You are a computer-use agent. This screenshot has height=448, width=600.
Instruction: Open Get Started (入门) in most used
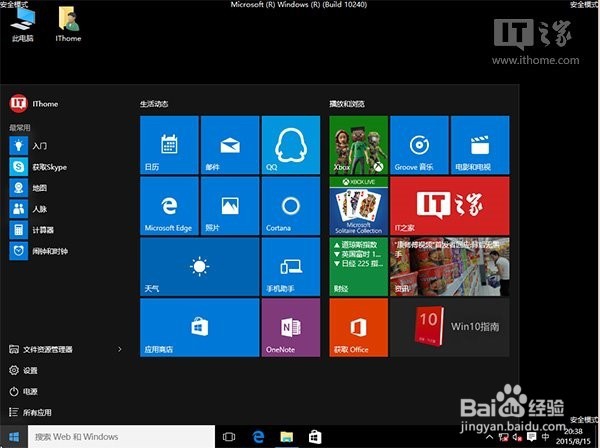tap(29, 146)
